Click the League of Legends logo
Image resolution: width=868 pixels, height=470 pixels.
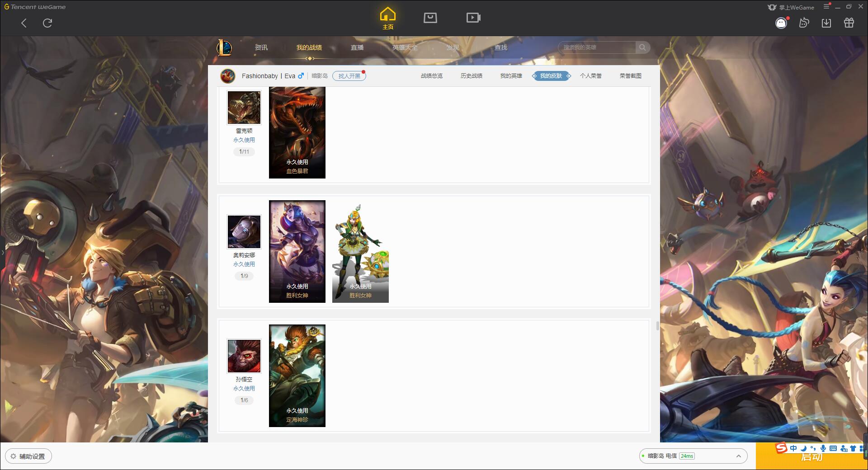pos(224,47)
